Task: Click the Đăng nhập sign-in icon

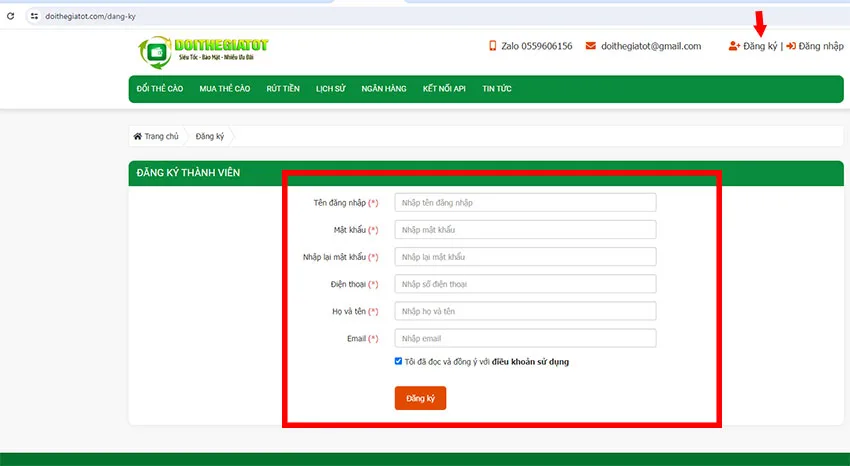Action: coord(791,46)
